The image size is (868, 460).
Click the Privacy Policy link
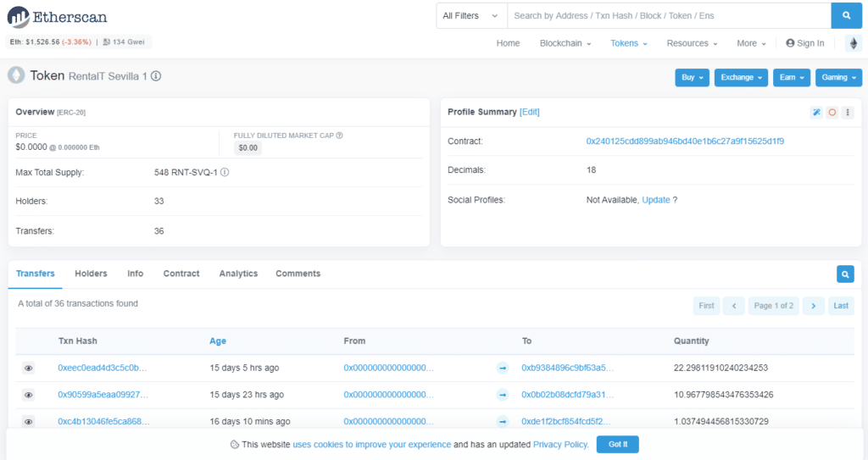(560, 445)
